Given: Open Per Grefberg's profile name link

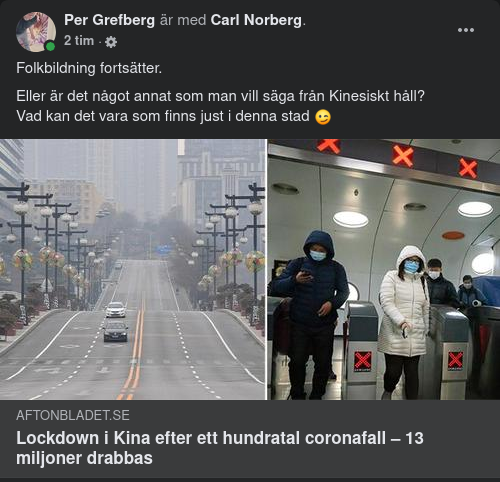Looking at the screenshot, I should click(109, 20).
